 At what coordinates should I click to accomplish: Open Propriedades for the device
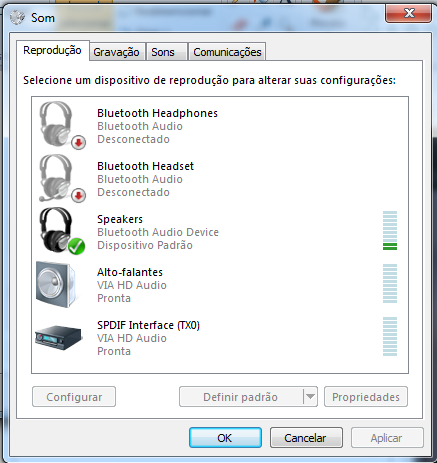366,397
